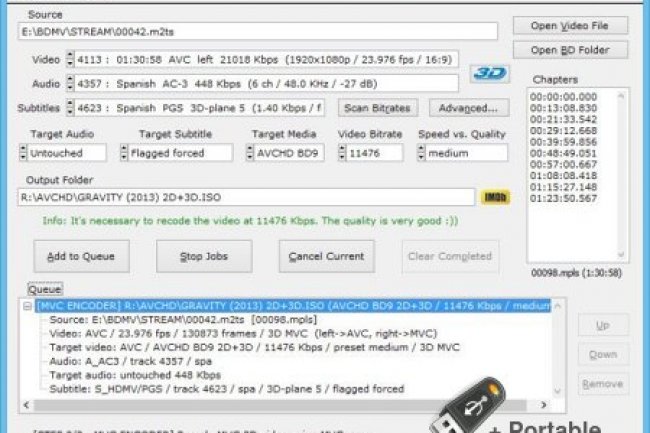Click the Audio track description field
The height and width of the screenshot is (433, 650).
(x=267, y=84)
